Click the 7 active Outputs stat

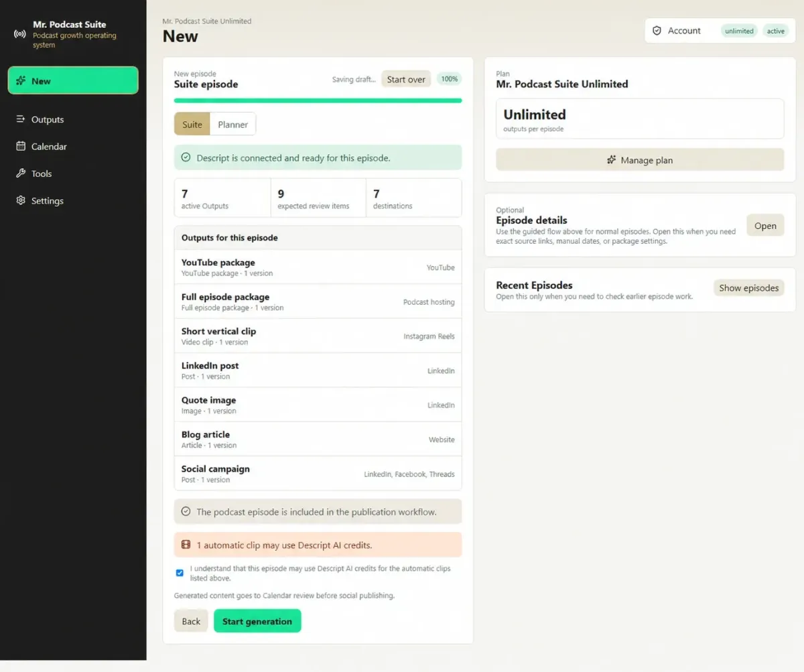click(x=222, y=198)
